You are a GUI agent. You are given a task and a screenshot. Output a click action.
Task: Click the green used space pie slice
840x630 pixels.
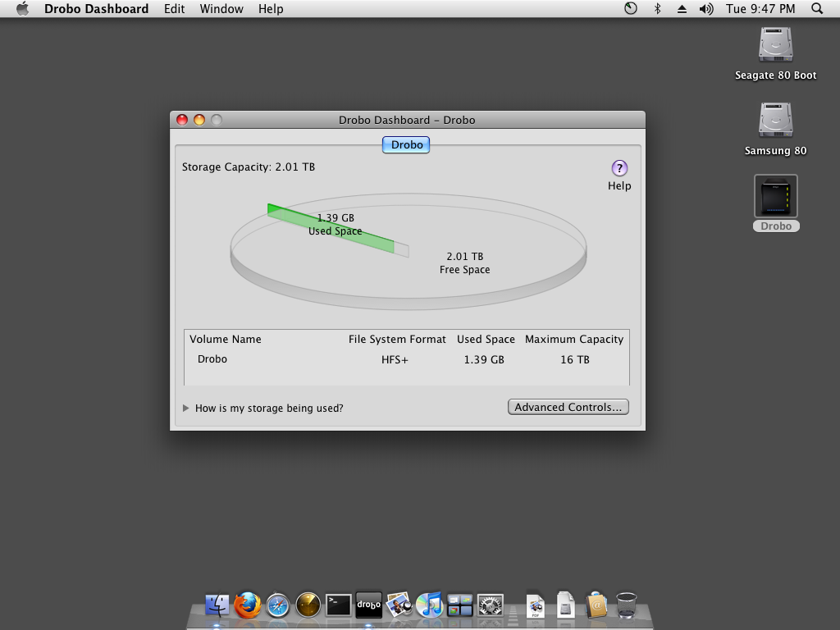click(x=331, y=228)
